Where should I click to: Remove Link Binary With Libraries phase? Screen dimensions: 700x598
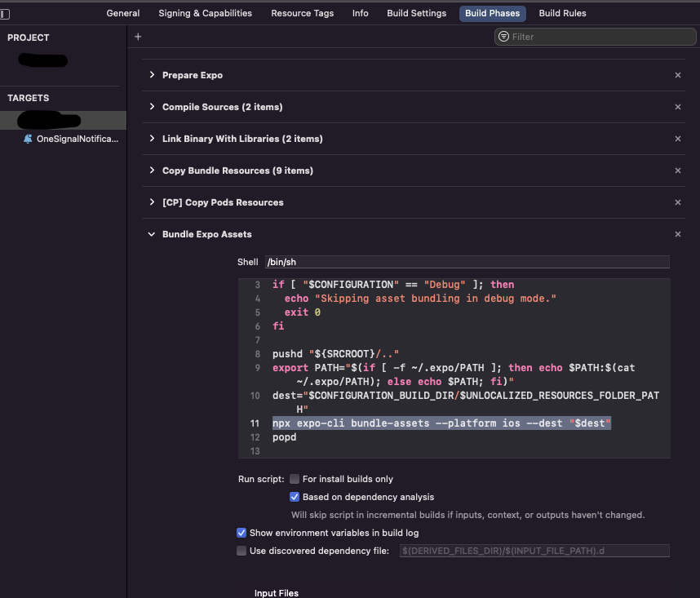point(678,139)
